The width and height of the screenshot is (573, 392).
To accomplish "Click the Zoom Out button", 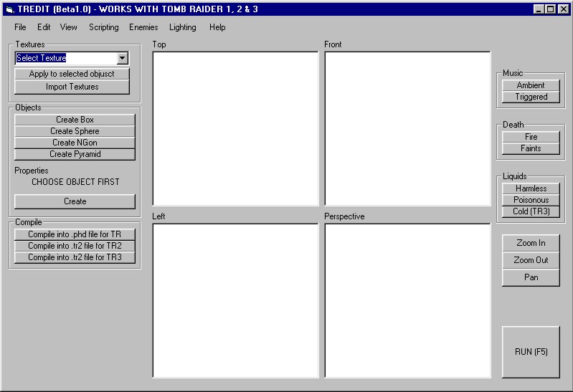I will [531, 260].
